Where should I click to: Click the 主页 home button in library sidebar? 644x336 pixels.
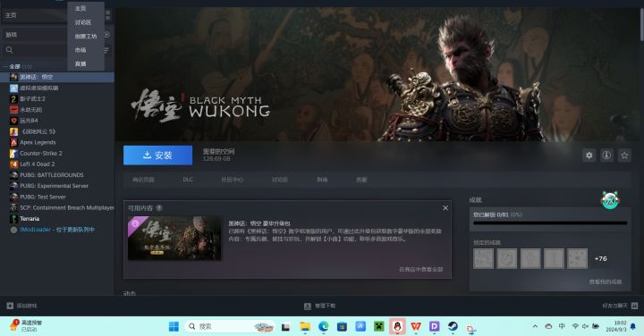(35, 15)
